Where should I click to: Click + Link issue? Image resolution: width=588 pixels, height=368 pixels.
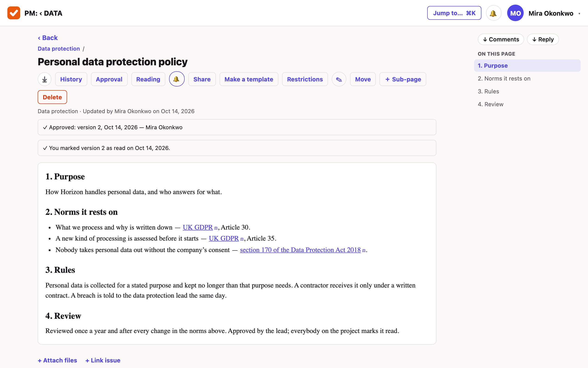[103, 360]
